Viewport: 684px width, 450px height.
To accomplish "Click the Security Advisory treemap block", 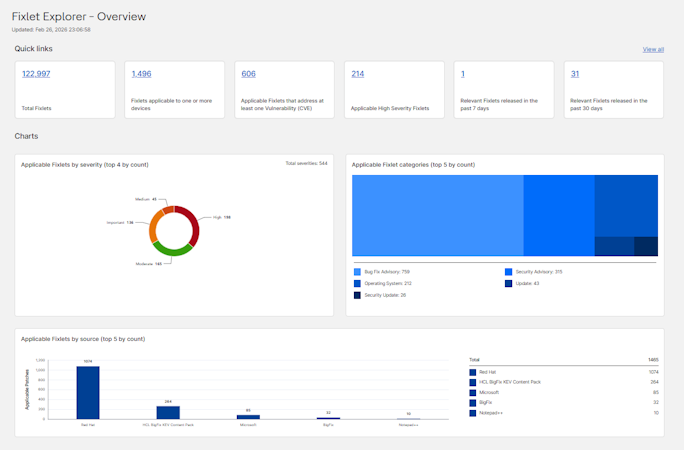I will 559,215.
